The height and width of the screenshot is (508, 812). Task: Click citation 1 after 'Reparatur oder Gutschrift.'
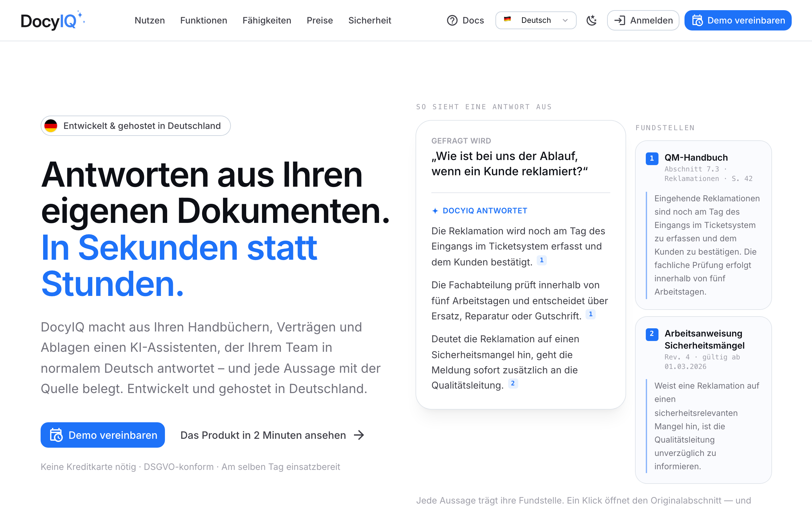(x=591, y=314)
